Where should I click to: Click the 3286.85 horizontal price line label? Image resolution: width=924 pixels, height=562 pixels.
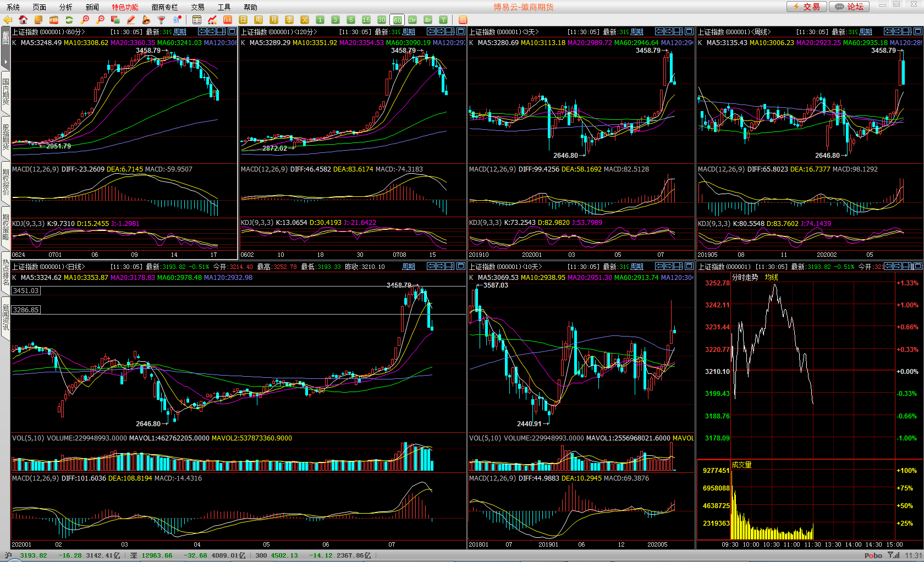coord(26,310)
